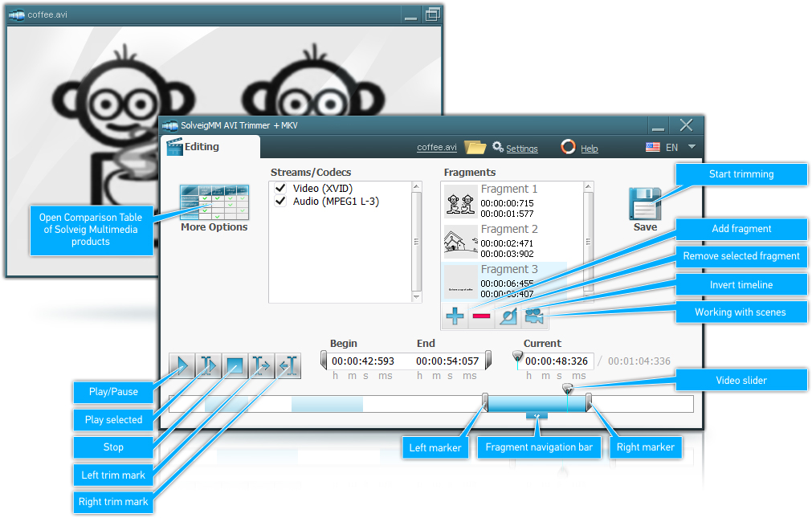The width and height of the screenshot is (812, 518).
Task: Click the Invert timeline icon
Action: click(x=508, y=316)
